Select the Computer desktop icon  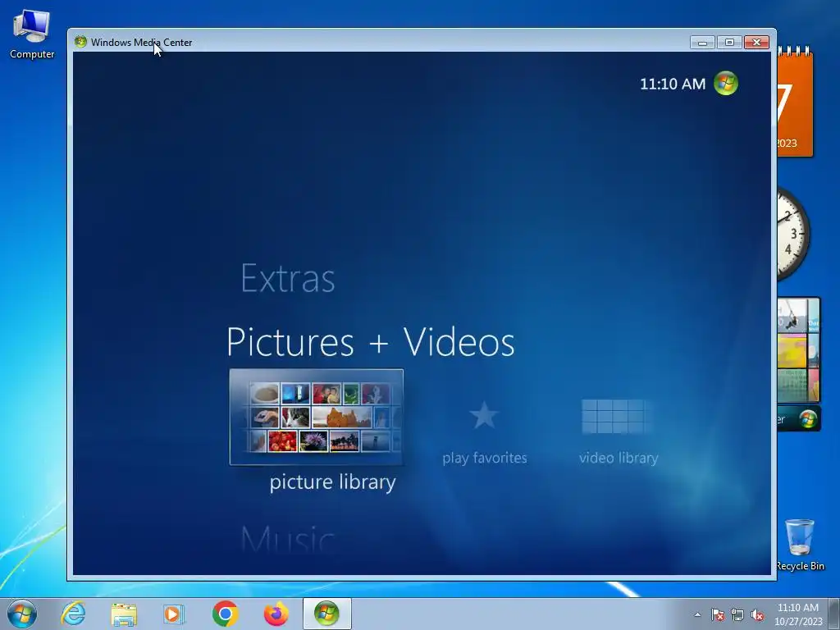(x=32, y=34)
